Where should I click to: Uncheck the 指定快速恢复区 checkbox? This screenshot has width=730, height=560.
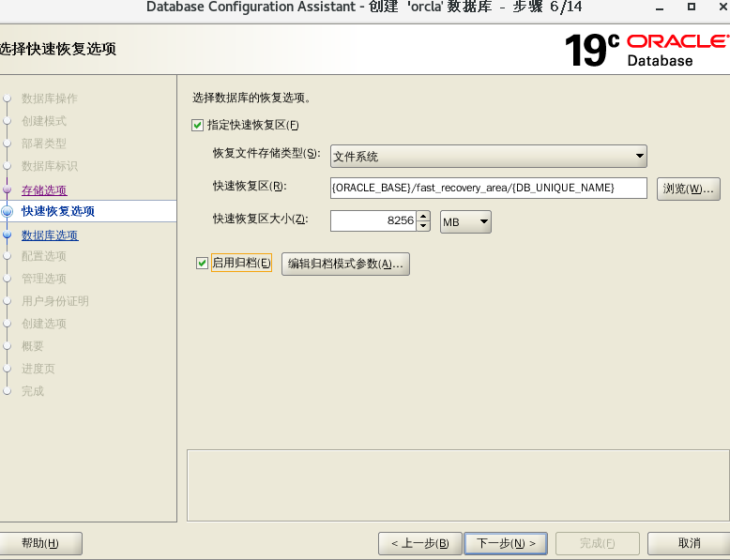(x=197, y=125)
